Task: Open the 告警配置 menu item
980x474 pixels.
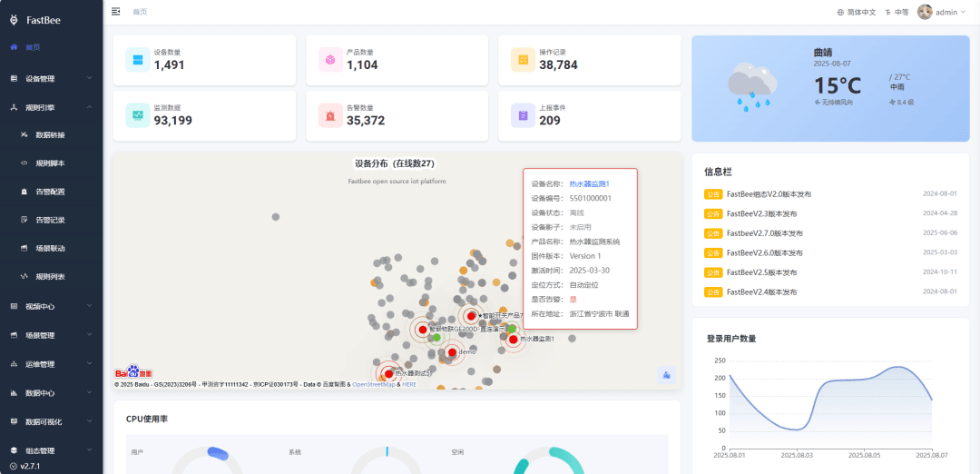Action: click(x=51, y=192)
